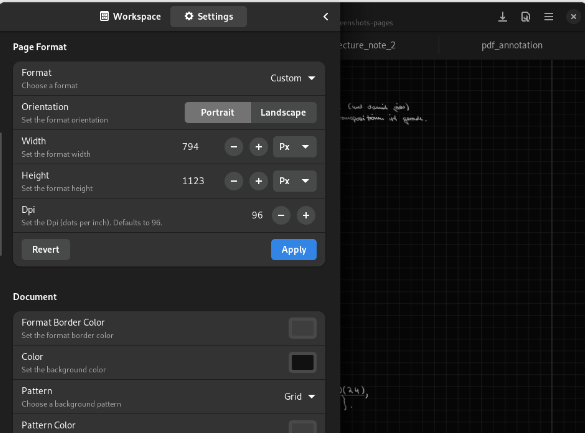This screenshot has width=585, height=433.
Task: Increase Dpi with the plus button
Action: 306,215
